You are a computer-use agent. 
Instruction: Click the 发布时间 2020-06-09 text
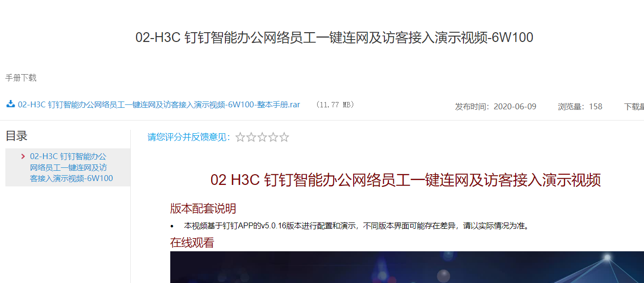[496, 106]
